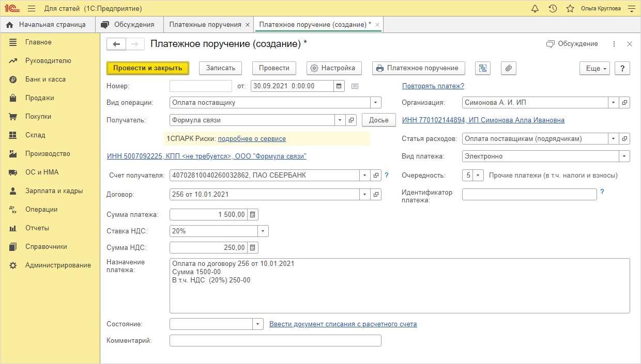Viewport: 641px width, 364px height.
Task: Go back with the left arrow button
Action: pos(116,44)
